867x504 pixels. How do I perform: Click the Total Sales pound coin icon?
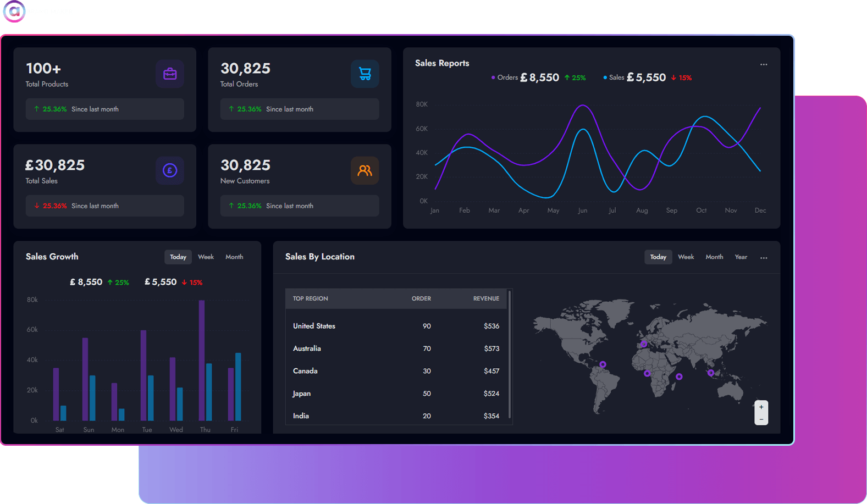(170, 170)
